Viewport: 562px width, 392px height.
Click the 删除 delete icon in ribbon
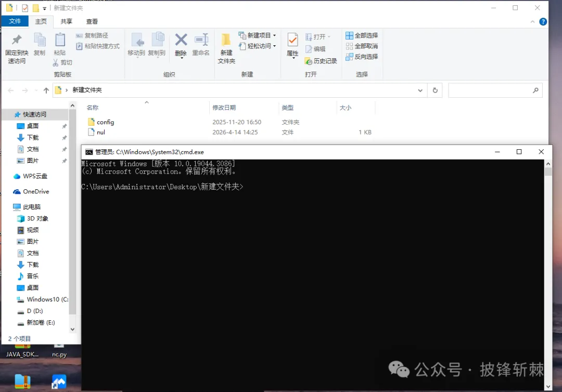coord(181,41)
